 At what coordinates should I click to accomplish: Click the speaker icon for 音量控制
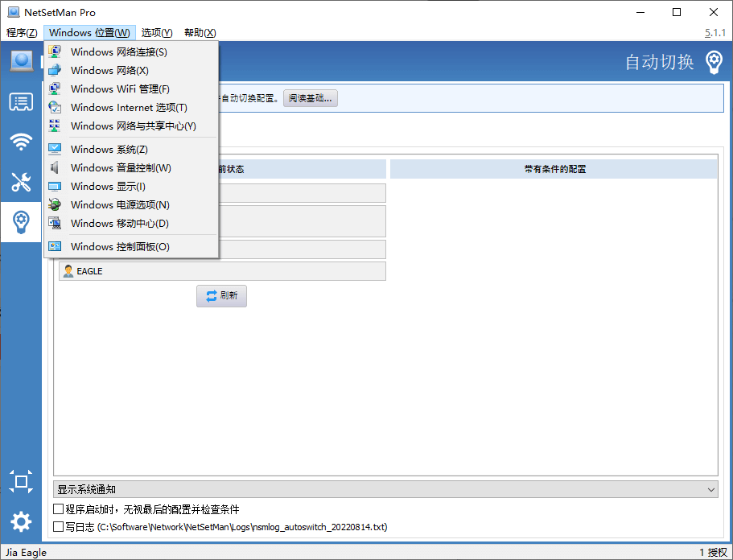[x=55, y=167]
